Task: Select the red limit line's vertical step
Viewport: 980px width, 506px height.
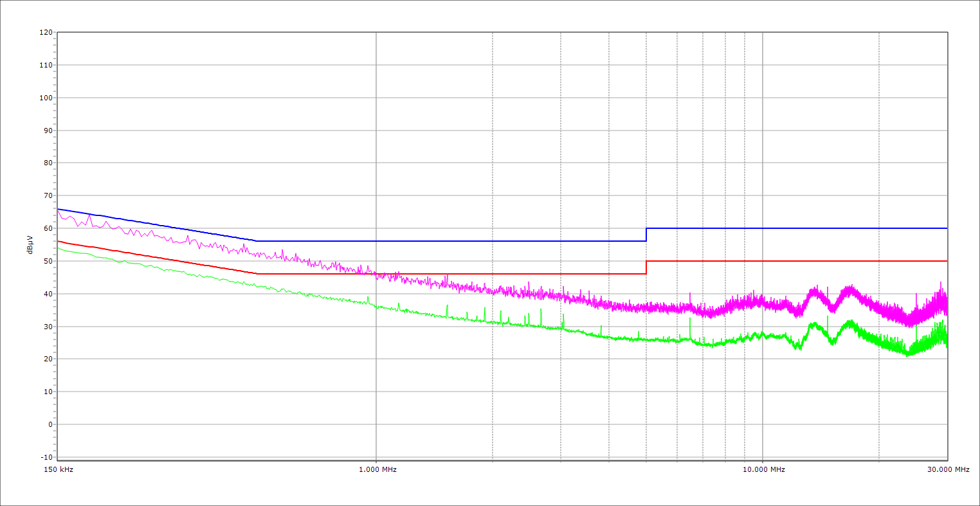Action: point(646,267)
